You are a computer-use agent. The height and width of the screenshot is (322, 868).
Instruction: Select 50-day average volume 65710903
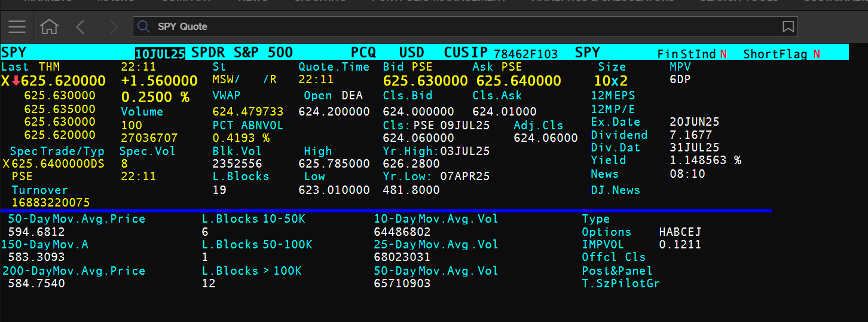[x=402, y=284]
